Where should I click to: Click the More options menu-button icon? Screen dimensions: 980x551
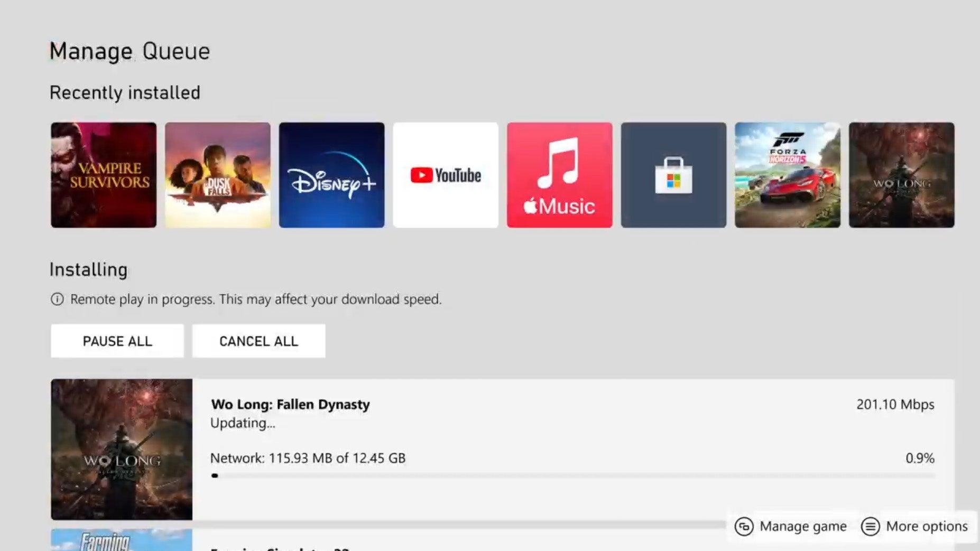(870, 526)
